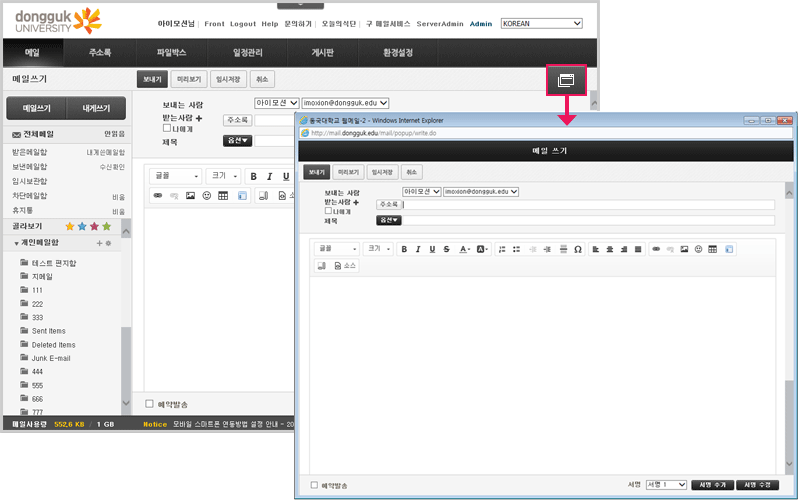Insert hyperlink in popup editor toolbar
The image size is (800, 500).
pyautogui.click(x=656, y=249)
